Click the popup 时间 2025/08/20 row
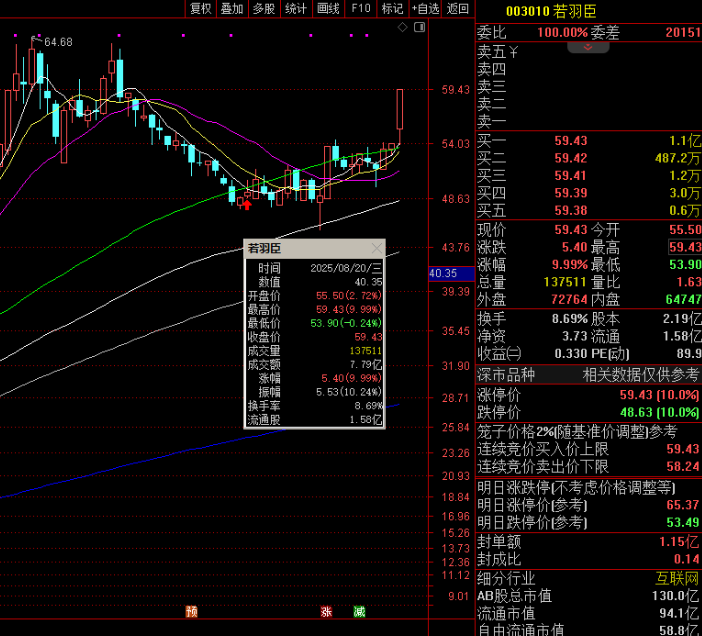This screenshot has height=636, width=702. [315, 268]
